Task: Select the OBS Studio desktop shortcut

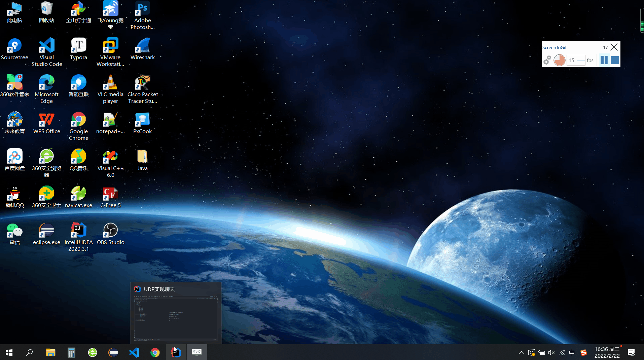Action: pyautogui.click(x=110, y=234)
